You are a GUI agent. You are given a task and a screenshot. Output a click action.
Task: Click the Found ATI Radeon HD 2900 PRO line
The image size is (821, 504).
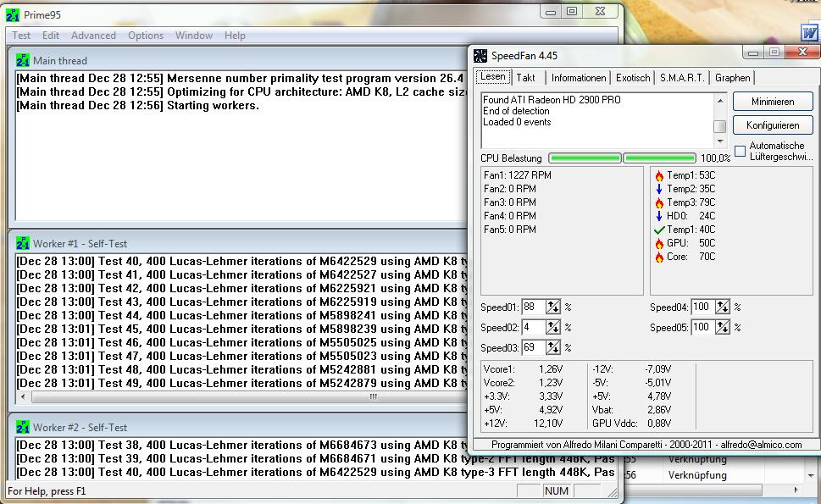[552, 99]
